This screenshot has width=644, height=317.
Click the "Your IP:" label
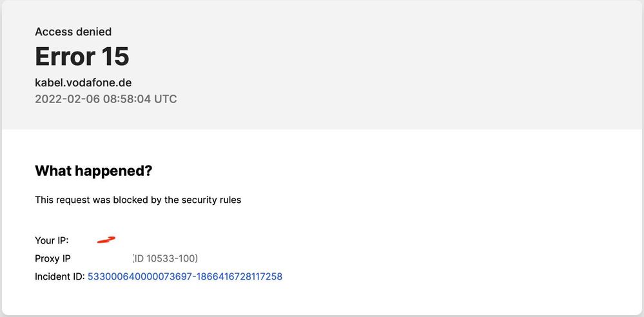52,240
